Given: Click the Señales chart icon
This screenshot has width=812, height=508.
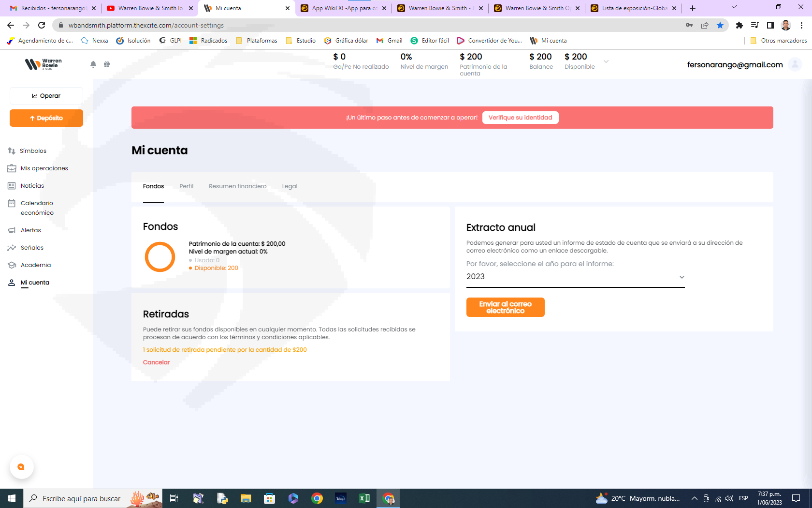Looking at the screenshot, I should pos(12,248).
